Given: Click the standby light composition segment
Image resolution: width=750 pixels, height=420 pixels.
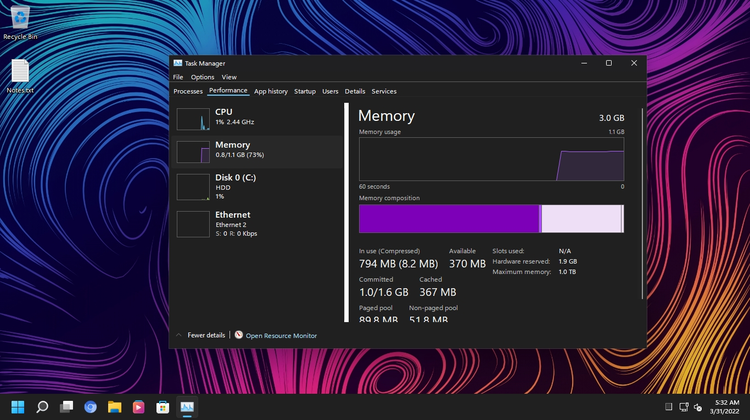Looking at the screenshot, I should click(581, 219).
